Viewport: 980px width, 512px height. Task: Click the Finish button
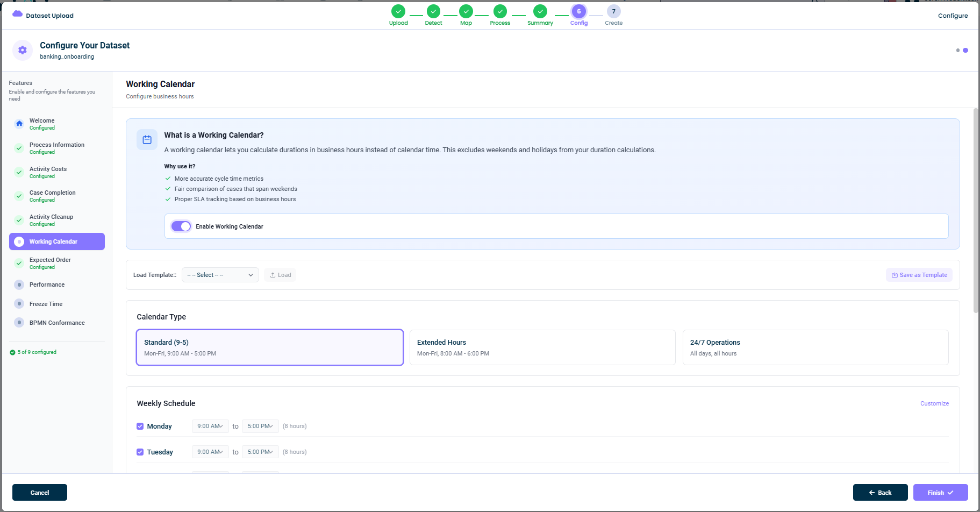[x=940, y=493]
